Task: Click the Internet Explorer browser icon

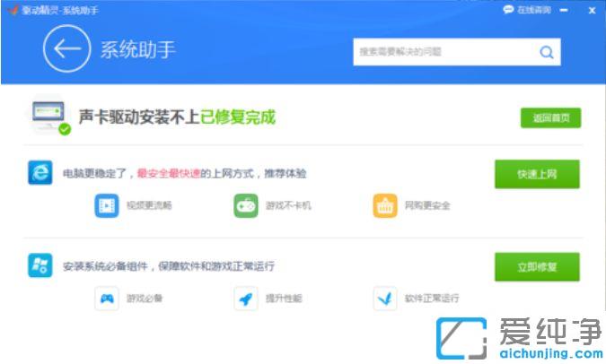Action: click(x=40, y=174)
